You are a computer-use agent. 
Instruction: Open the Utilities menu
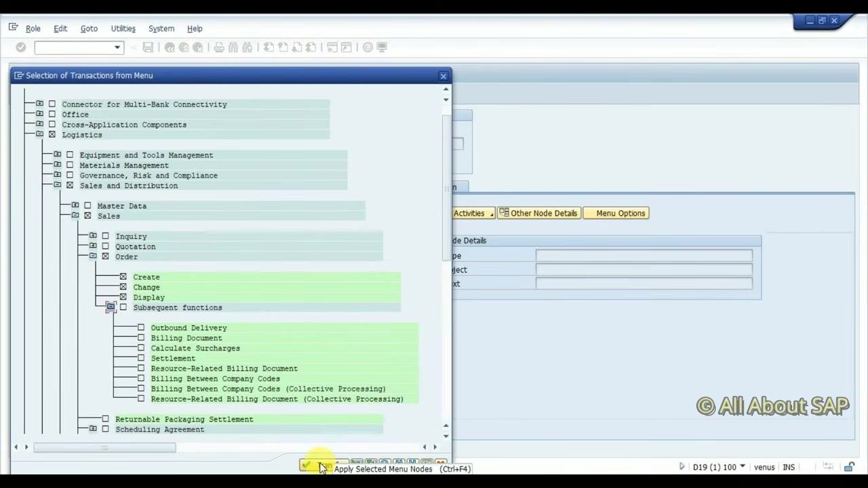[123, 28]
